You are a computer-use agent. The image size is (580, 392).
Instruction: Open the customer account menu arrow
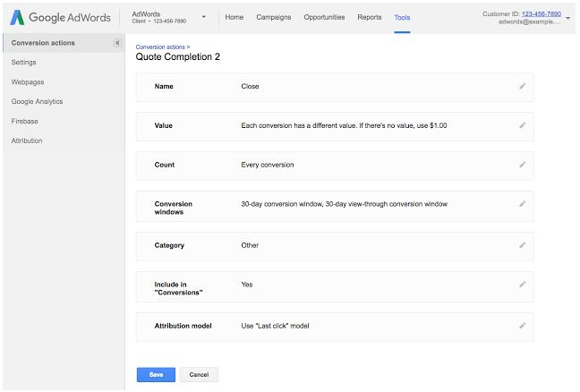568,18
